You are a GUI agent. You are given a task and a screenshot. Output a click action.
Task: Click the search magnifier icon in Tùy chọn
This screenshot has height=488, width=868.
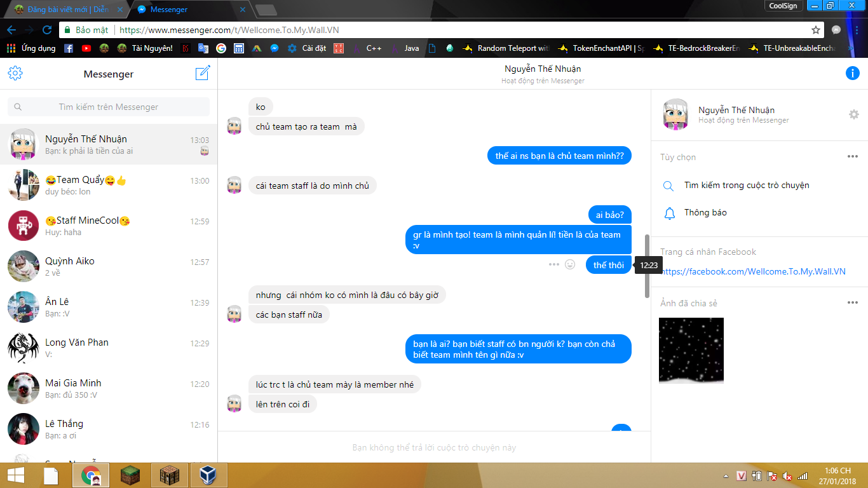[668, 186]
